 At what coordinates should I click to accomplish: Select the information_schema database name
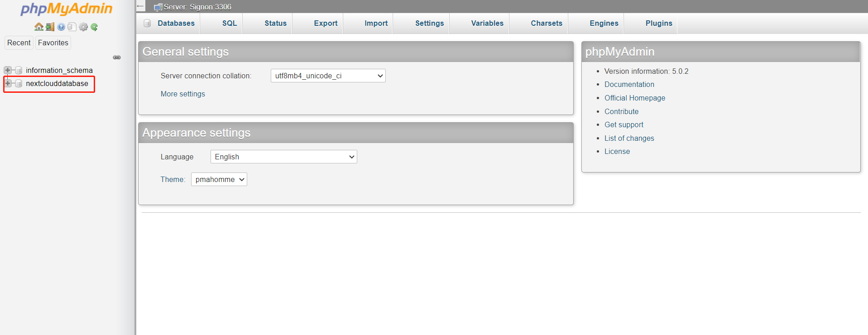[59, 70]
